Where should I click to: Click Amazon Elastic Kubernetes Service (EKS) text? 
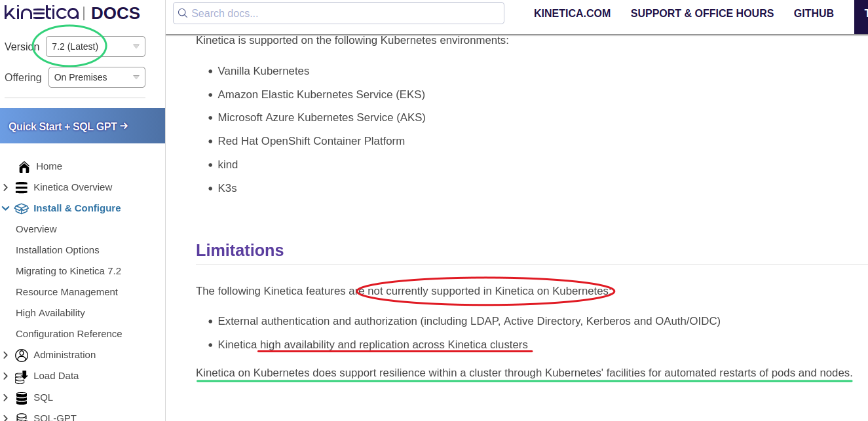(x=322, y=94)
